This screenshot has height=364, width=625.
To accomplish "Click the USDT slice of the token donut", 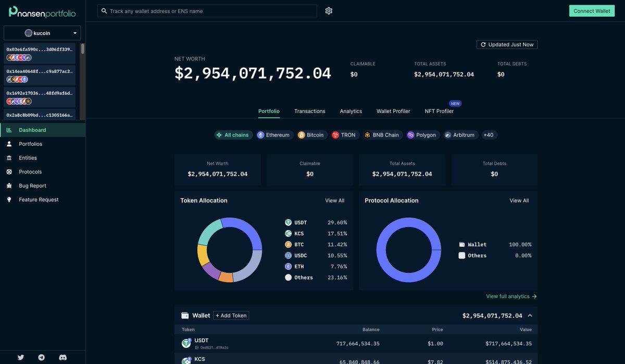I will click(249, 228).
